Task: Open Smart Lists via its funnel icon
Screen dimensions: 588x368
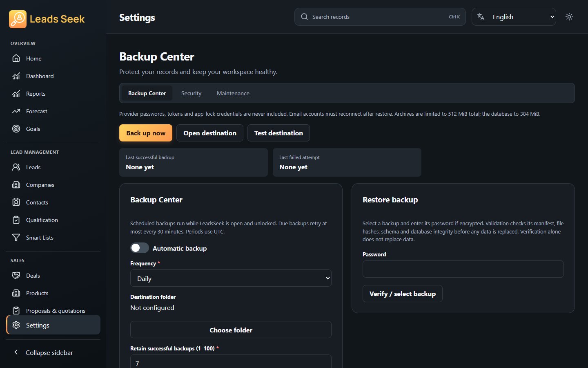Action: tap(16, 238)
